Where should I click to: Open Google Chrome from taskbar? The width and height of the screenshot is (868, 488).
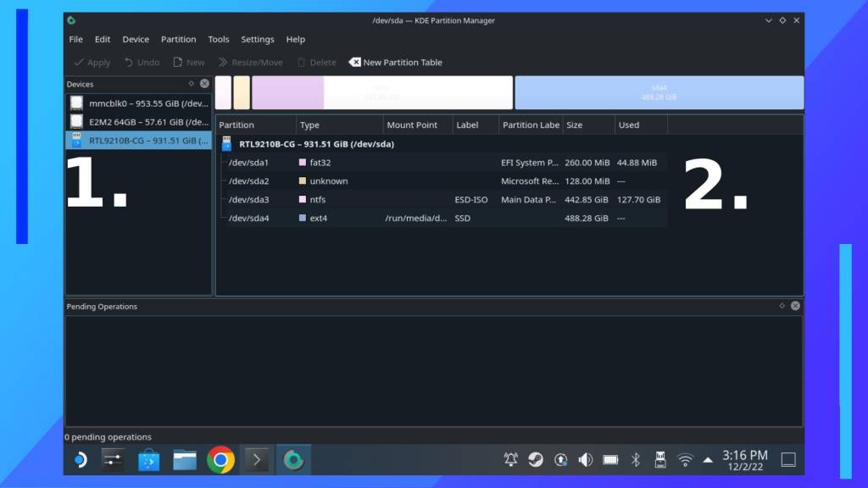(220, 460)
